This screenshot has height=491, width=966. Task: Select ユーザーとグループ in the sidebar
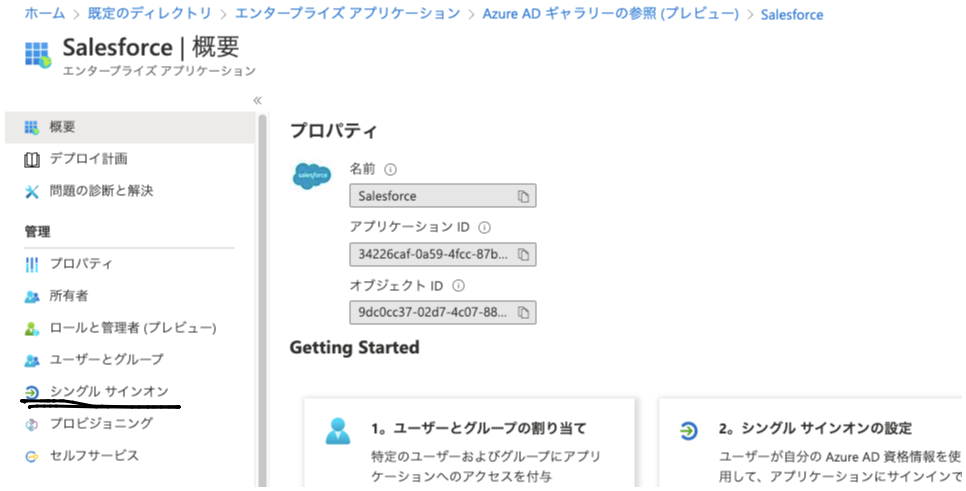(x=106, y=359)
